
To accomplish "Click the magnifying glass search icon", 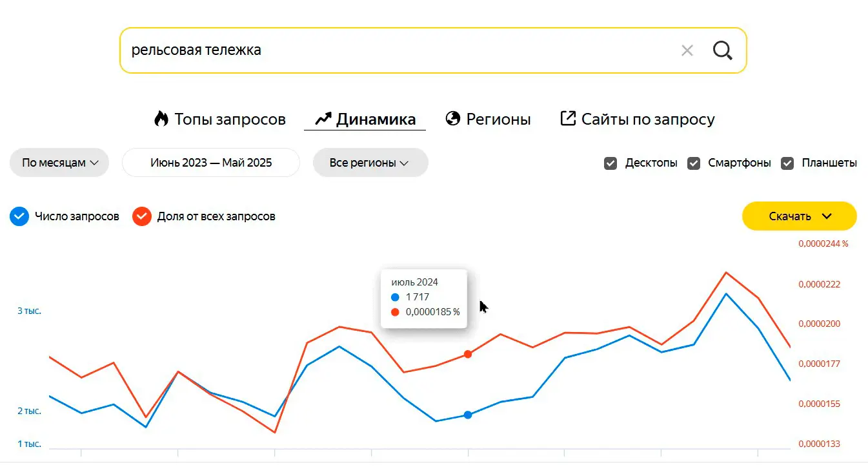I will 722,50.
